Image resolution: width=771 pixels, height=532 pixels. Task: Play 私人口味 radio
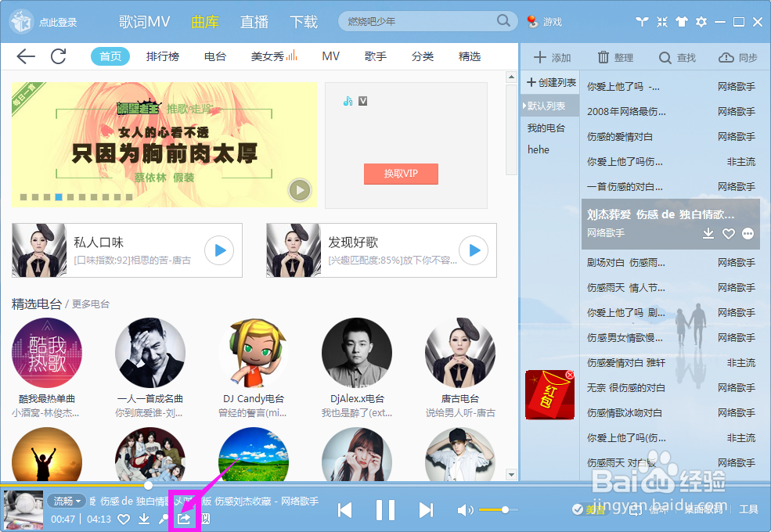[x=219, y=250]
